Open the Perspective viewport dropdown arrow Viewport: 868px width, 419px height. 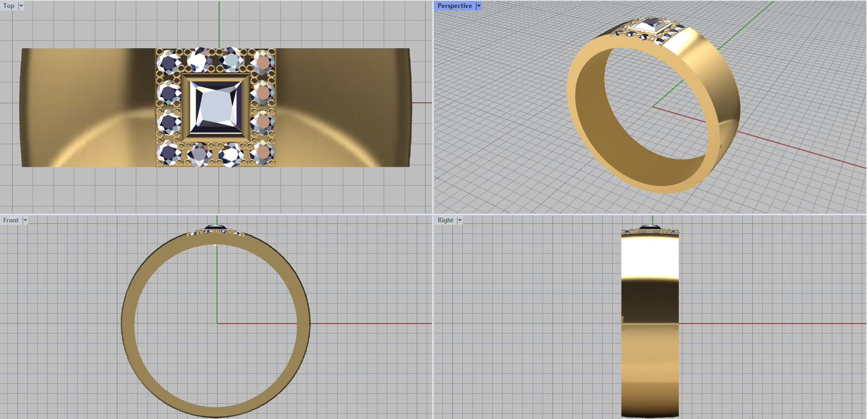point(478,6)
